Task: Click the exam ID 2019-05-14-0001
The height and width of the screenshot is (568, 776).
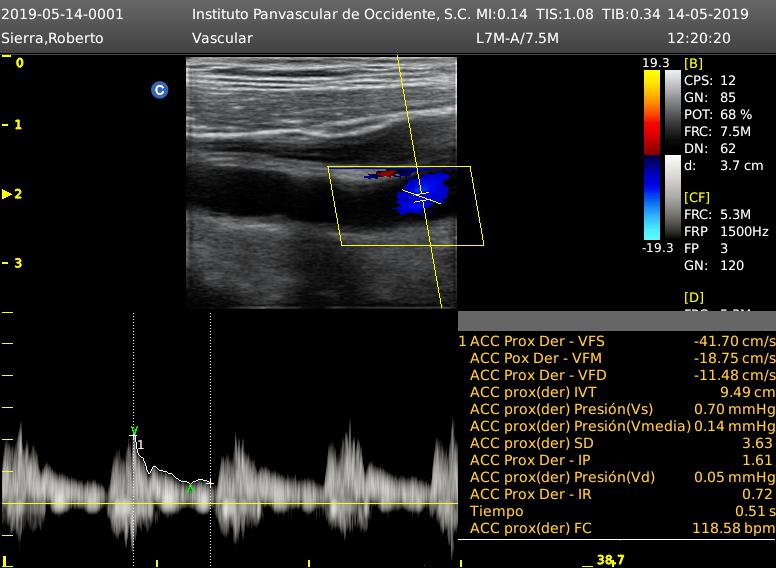Action: point(62,14)
